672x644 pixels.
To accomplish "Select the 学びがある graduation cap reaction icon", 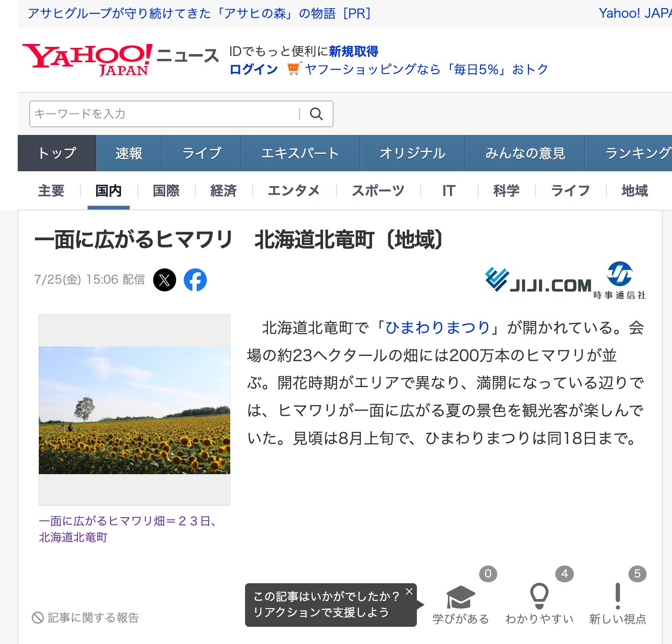I will (x=460, y=597).
